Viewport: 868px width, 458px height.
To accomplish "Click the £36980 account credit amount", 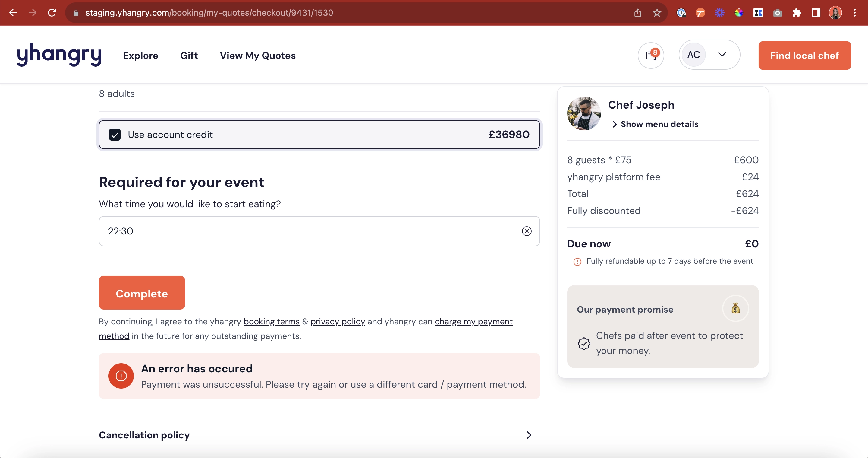I will point(509,135).
